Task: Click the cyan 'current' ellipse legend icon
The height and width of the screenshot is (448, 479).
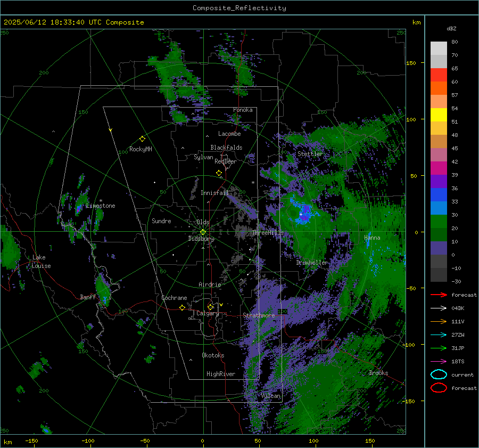Action: click(x=439, y=374)
